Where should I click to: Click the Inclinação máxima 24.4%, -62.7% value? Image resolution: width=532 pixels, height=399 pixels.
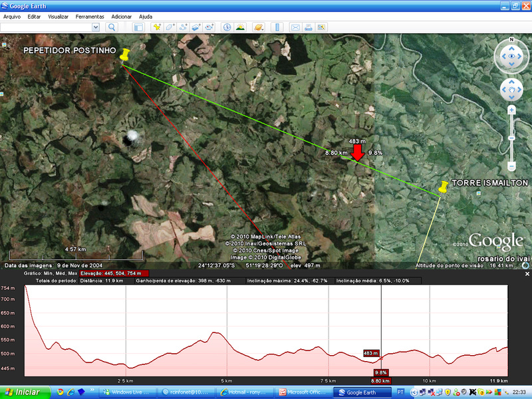287,281
